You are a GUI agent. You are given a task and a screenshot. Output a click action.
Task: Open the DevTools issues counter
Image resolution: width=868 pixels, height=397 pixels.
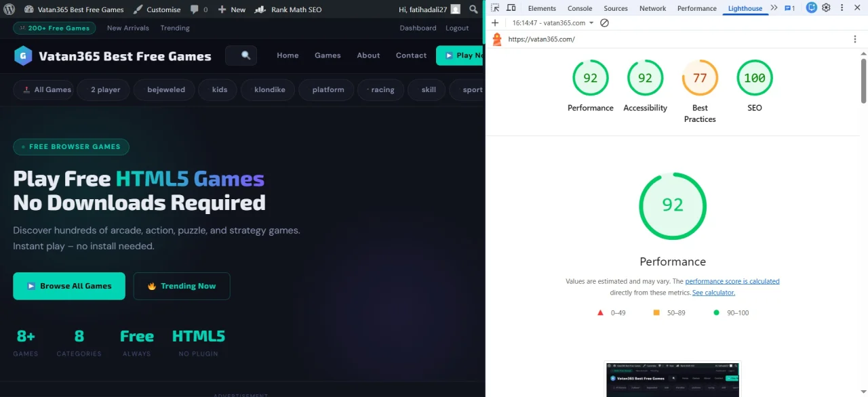point(789,8)
